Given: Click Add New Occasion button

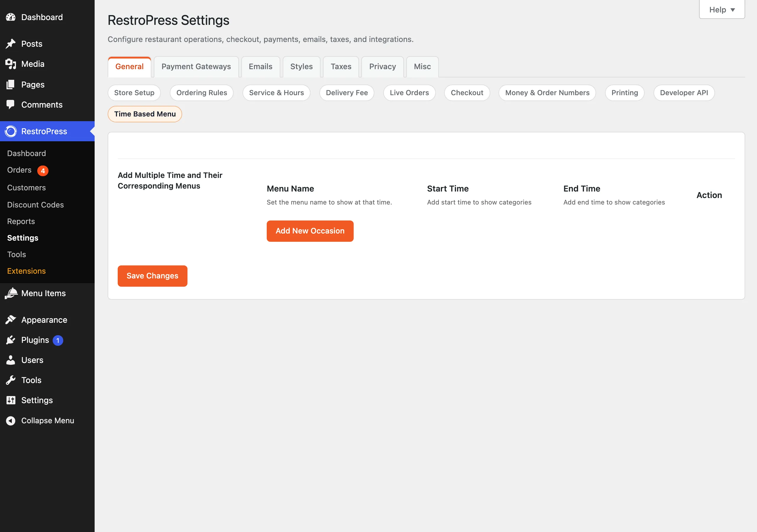Looking at the screenshot, I should [310, 231].
